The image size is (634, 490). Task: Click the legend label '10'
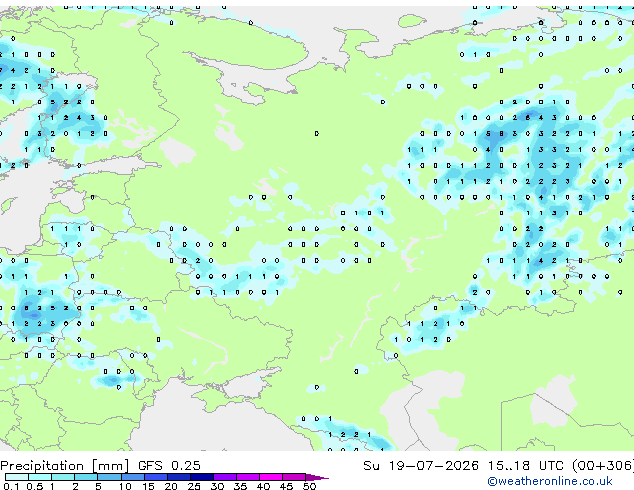pyautogui.click(x=125, y=486)
